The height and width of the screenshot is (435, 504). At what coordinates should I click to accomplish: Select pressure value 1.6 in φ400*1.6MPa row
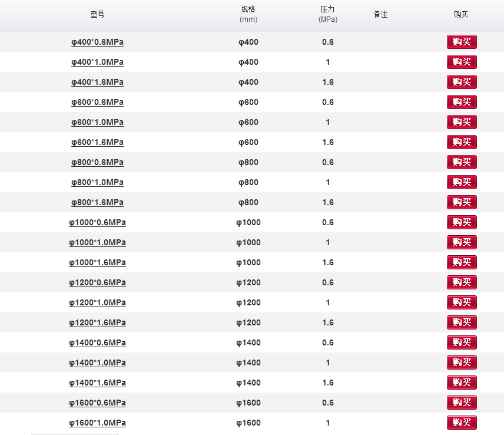pyautogui.click(x=328, y=82)
